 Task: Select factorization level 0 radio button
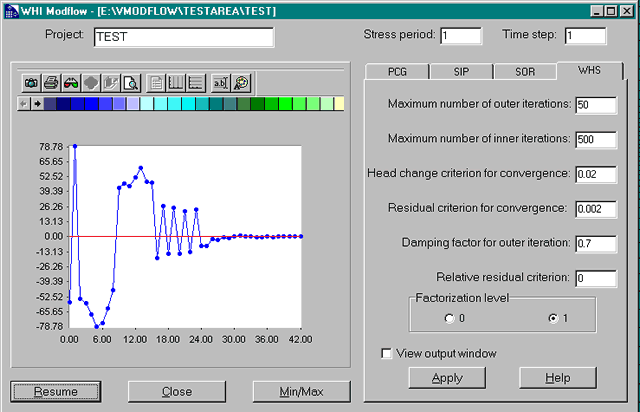(x=449, y=318)
